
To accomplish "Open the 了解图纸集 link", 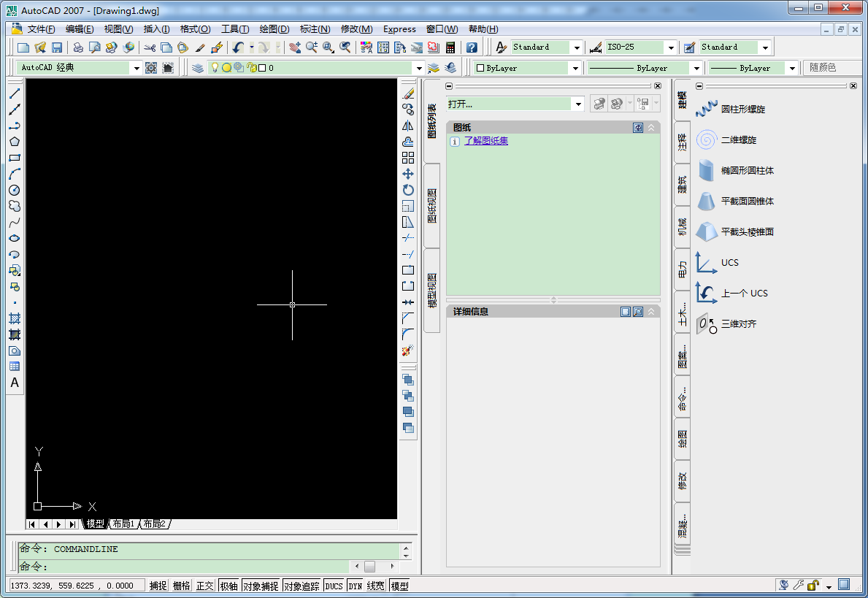I will tap(486, 141).
